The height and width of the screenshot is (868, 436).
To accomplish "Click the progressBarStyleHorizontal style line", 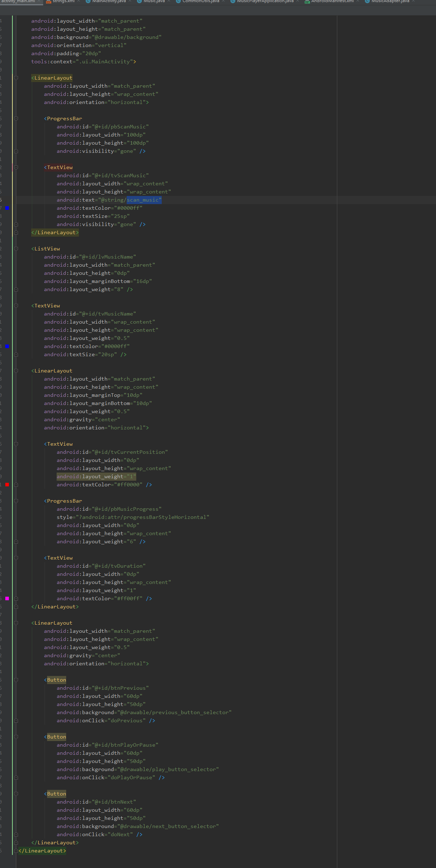I will 133,517.
